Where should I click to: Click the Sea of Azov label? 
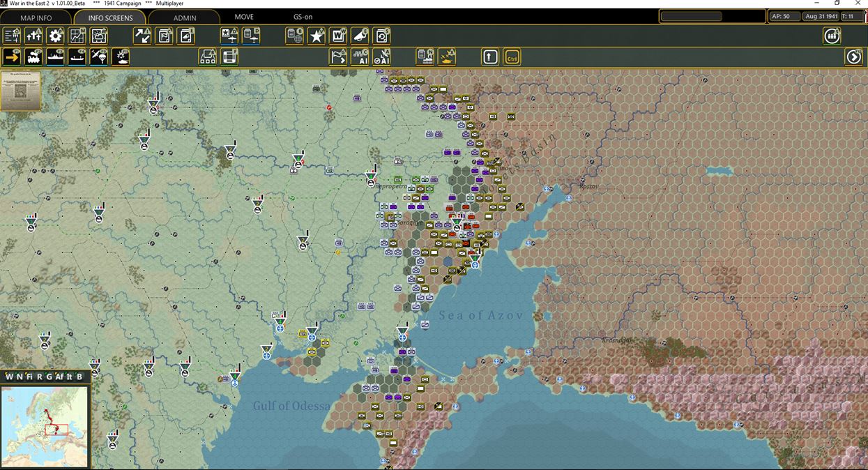tap(480, 316)
